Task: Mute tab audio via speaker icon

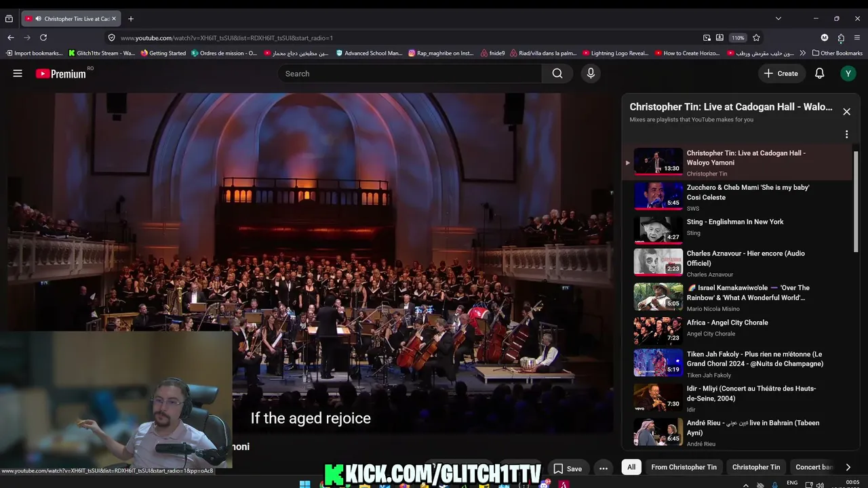Action: pos(38,19)
